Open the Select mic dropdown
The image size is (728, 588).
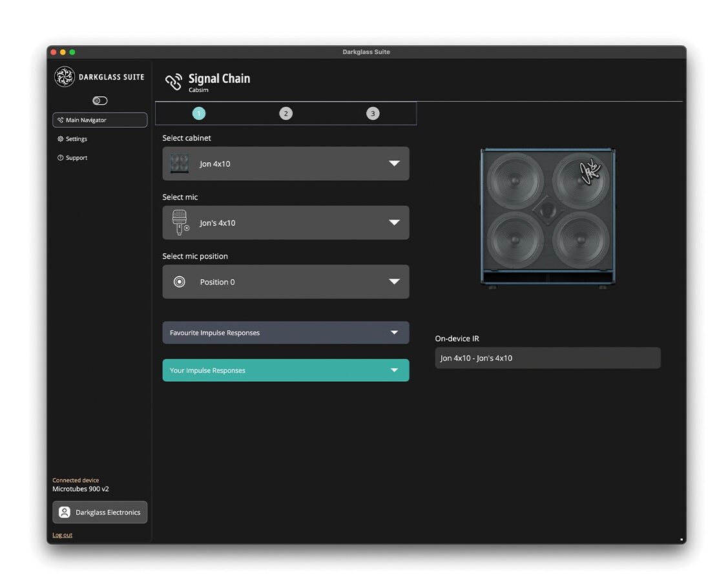[x=286, y=222]
